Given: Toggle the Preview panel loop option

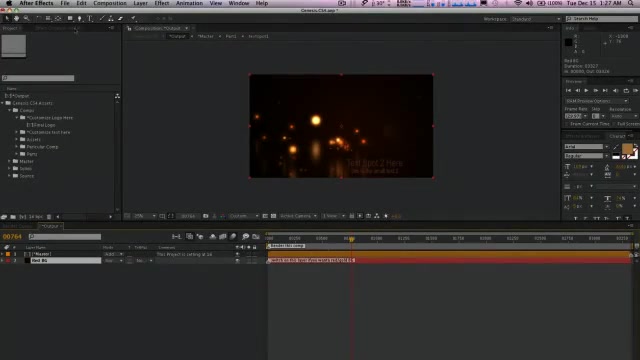Looking at the screenshot, I should (x=626, y=91).
